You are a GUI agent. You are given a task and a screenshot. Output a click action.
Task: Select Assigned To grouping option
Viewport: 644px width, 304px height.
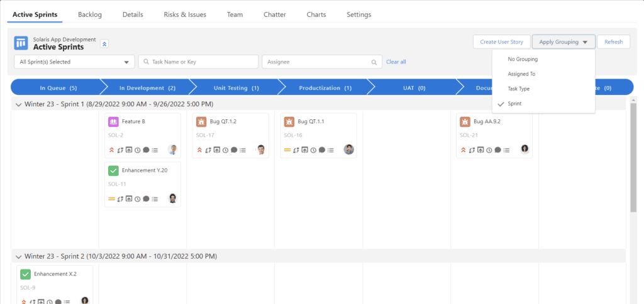[521, 74]
